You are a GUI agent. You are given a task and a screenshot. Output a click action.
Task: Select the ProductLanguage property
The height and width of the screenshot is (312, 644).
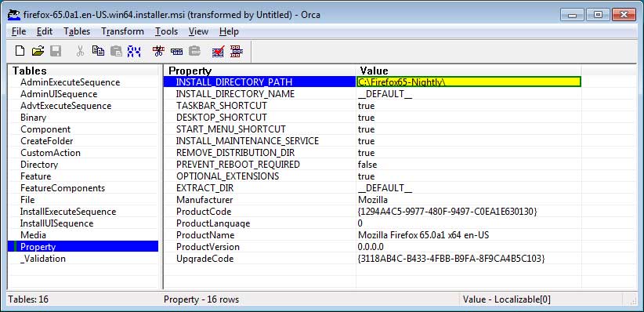(213, 223)
